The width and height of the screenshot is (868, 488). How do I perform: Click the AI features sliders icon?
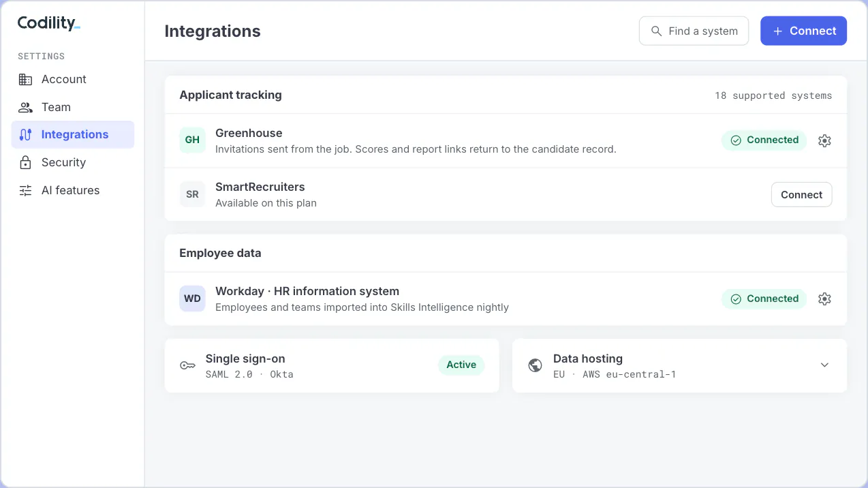pyautogui.click(x=25, y=190)
